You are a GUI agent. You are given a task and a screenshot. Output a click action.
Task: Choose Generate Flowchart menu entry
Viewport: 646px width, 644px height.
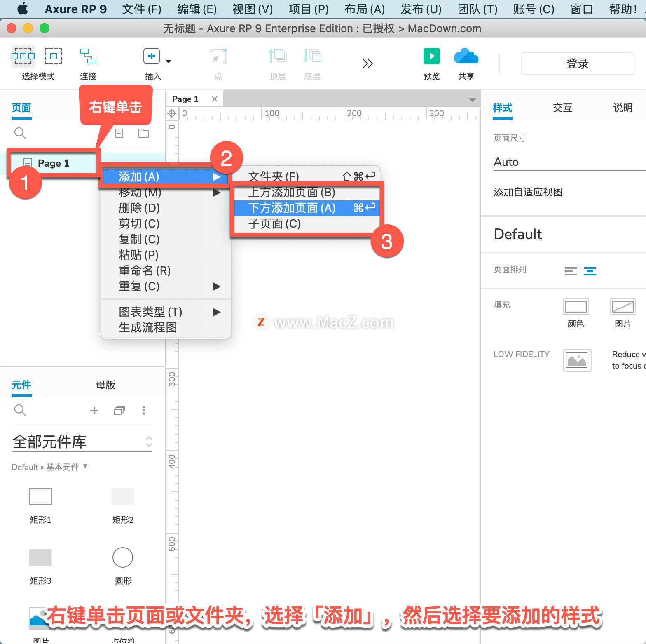coord(166,328)
